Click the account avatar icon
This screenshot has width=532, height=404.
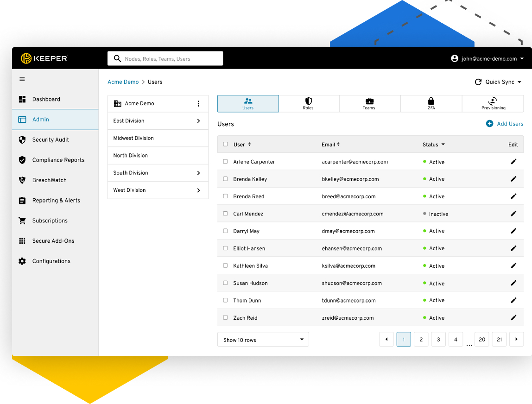click(x=455, y=58)
